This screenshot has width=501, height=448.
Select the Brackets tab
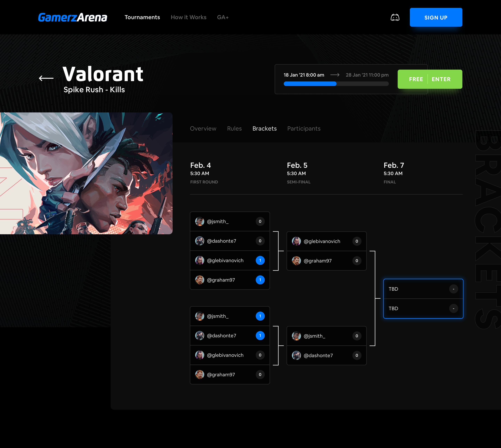pyautogui.click(x=265, y=128)
